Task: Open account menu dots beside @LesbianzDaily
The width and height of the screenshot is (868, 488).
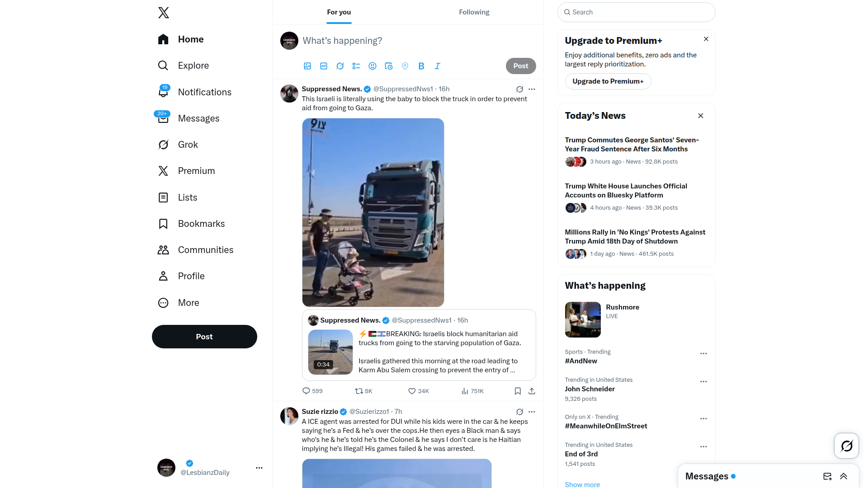Action: click(x=259, y=468)
